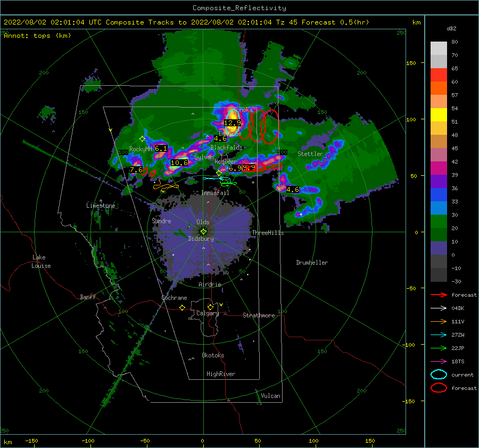Click the Stettler city label

[310, 154]
